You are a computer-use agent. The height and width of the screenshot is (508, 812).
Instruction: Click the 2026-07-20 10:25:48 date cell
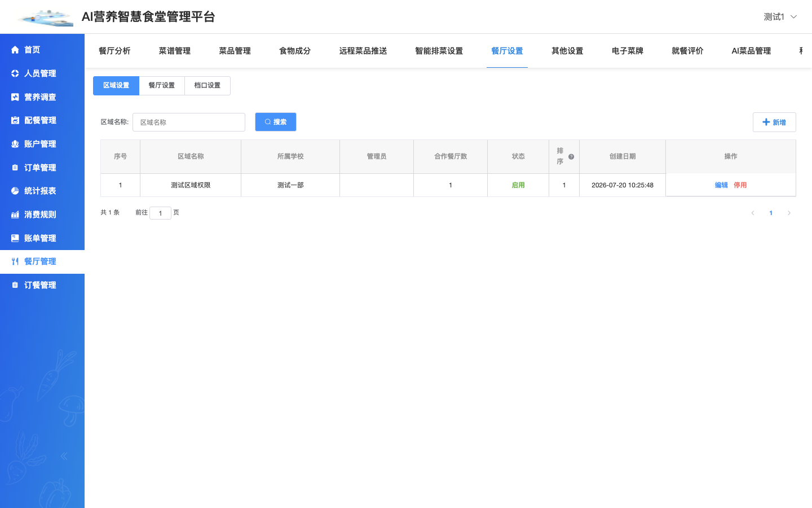(623, 185)
